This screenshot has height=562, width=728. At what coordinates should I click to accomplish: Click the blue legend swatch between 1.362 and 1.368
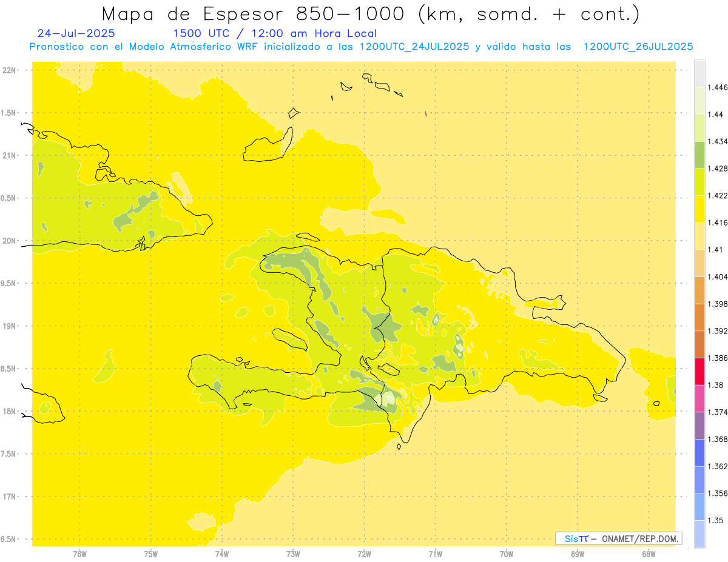pyautogui.click(x=700, y=452)
